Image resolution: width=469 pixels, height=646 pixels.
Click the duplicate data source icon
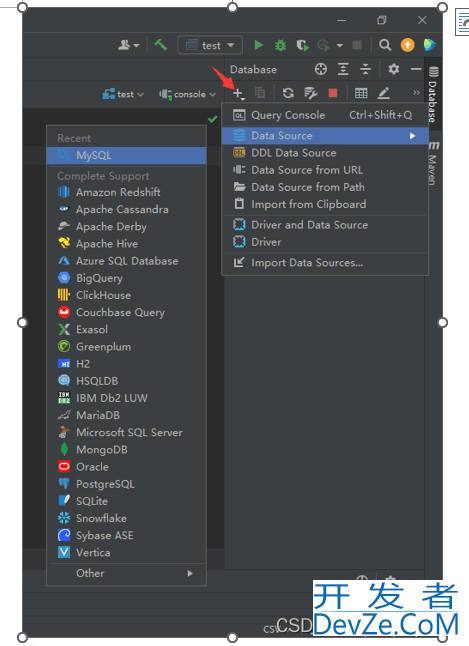260,93
